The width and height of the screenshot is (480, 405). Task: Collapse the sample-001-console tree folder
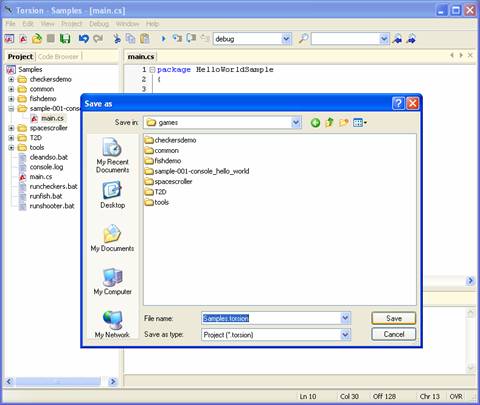[x=11, y=109]
